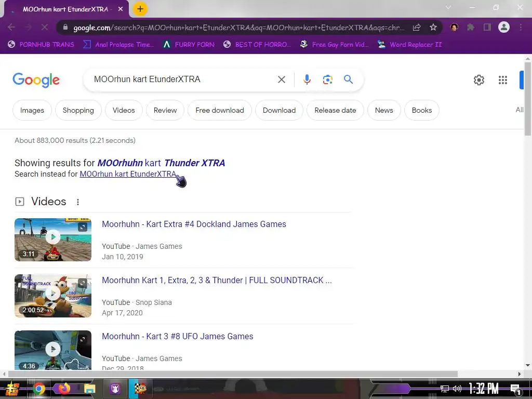Clear the Google search box
The image size is (532, 399).
click(x=282, y=79)
